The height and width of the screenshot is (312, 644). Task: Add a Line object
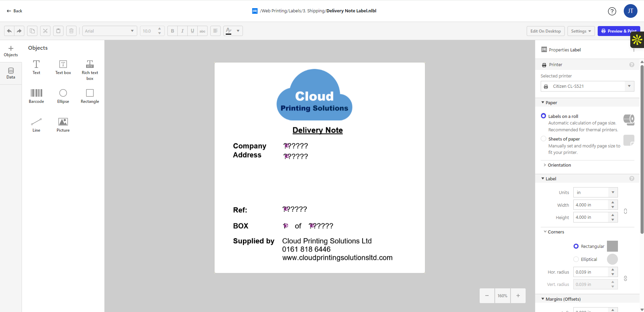[36, 125]
